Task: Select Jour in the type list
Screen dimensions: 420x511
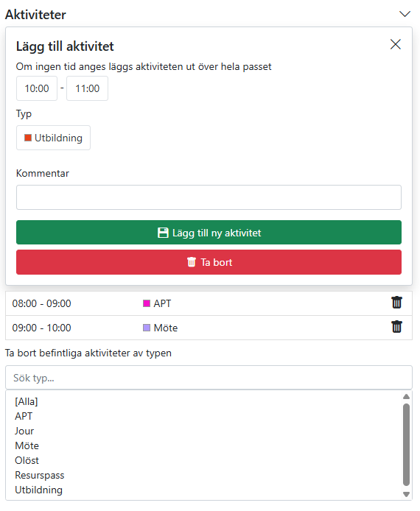Action: 24,431
